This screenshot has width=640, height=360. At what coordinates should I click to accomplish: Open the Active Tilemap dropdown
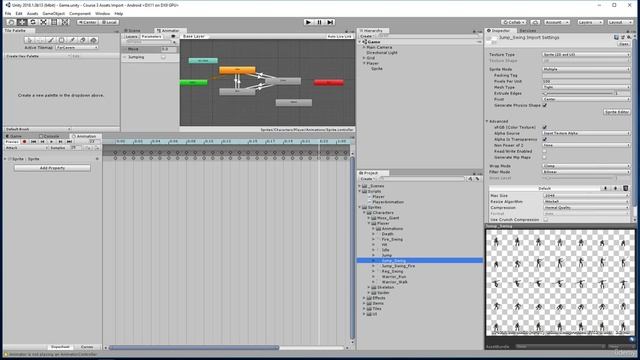(77, 47)
